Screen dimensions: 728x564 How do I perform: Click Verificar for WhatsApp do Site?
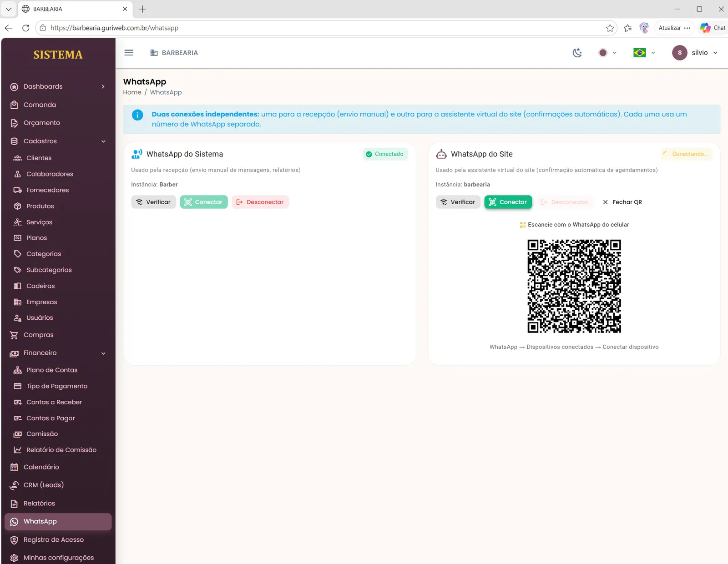click(x=458, y=202)
